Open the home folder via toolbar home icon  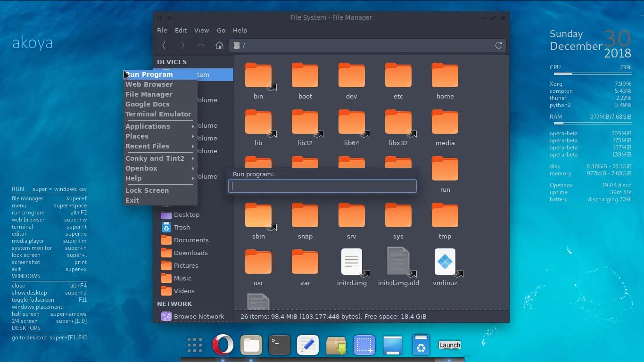tap(219, 45)
